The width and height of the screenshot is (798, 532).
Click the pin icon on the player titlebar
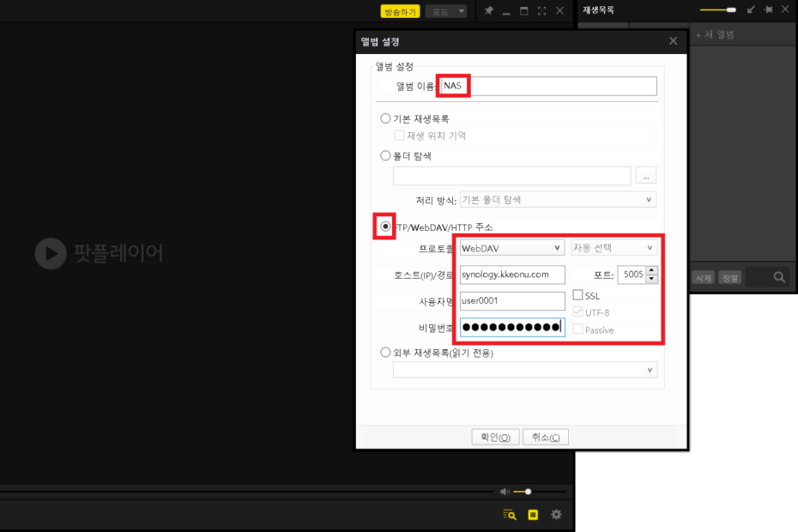[487, 11]
